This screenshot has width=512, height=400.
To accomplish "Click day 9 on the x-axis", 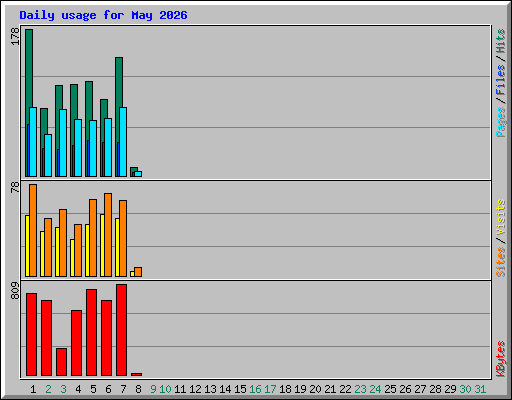I will 153,389.
